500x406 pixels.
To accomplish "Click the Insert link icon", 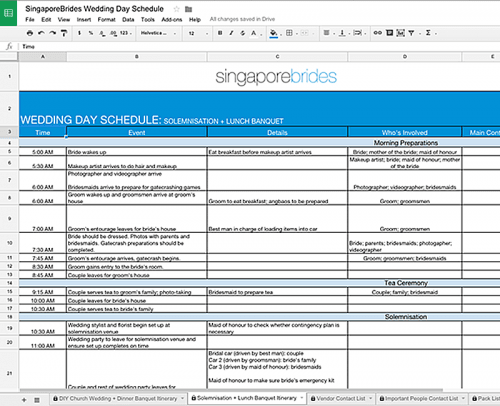I will click(x=377, y=33).
